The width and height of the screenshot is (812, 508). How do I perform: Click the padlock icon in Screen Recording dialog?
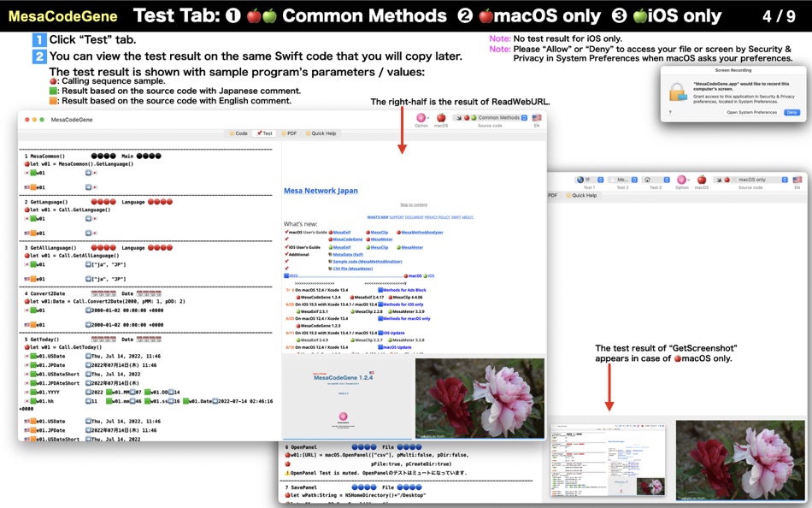[678, 92]
